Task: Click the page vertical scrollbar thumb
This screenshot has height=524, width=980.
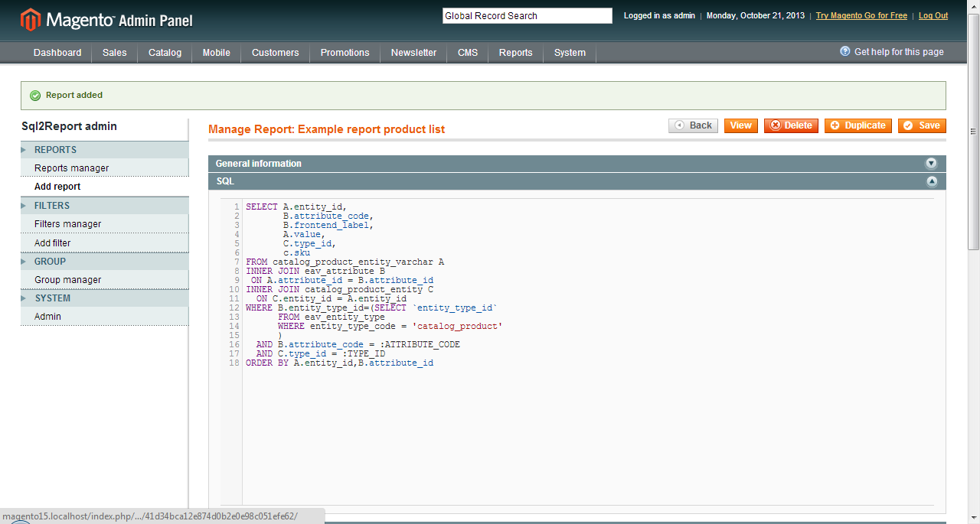Action: tap(974, 132)
